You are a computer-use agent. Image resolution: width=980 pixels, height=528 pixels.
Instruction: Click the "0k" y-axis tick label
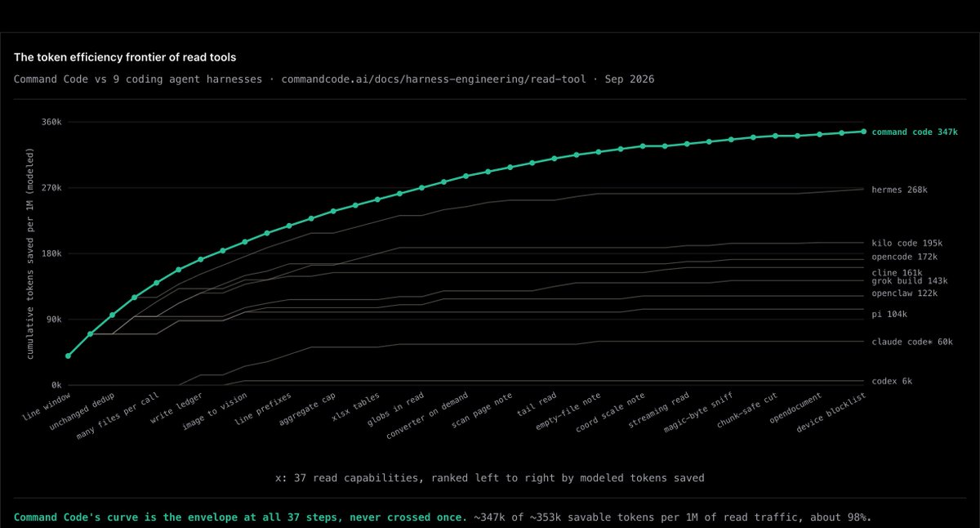(x=56, y=385)
